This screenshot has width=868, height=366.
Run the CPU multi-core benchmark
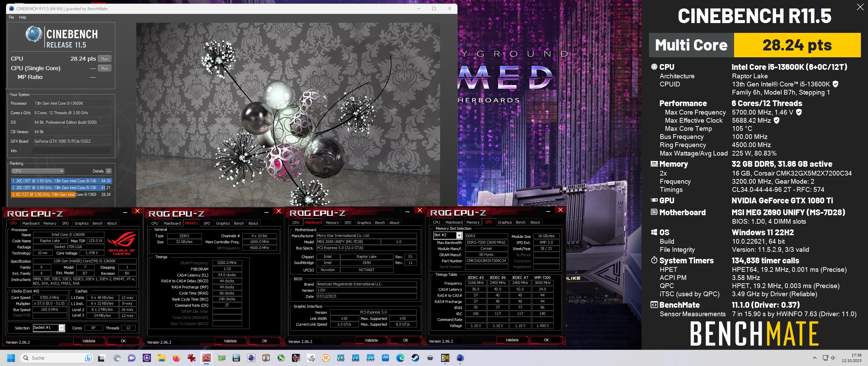point(105,59)
